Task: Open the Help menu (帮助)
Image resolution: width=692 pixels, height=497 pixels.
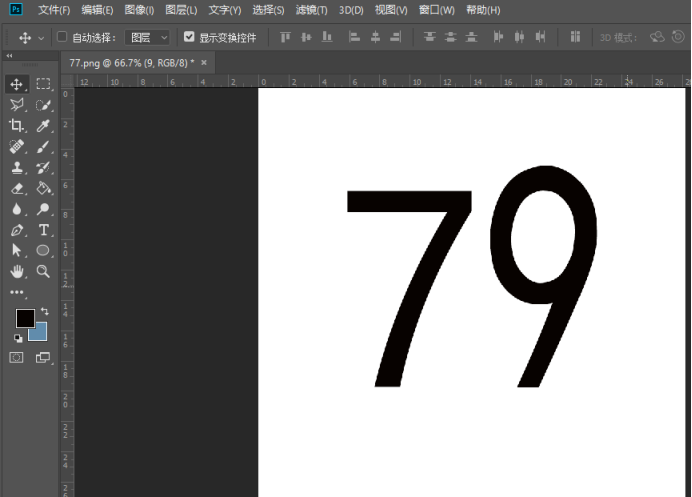Action: tap(483, 10)
